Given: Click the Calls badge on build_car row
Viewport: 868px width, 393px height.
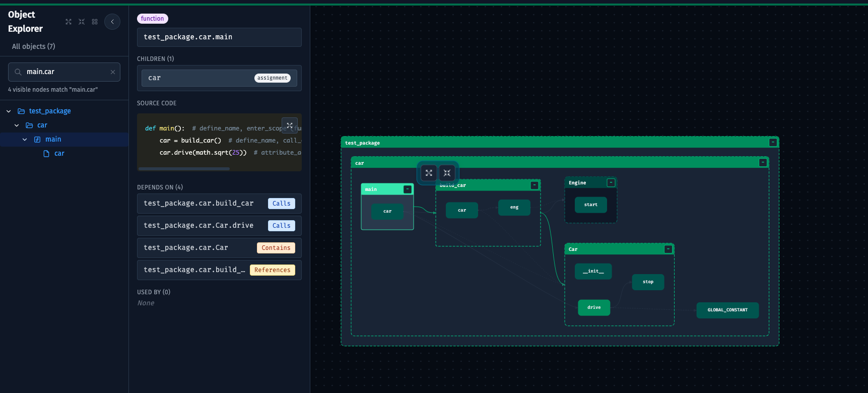Looking at the screenshot, I should (x=282, y=204).
